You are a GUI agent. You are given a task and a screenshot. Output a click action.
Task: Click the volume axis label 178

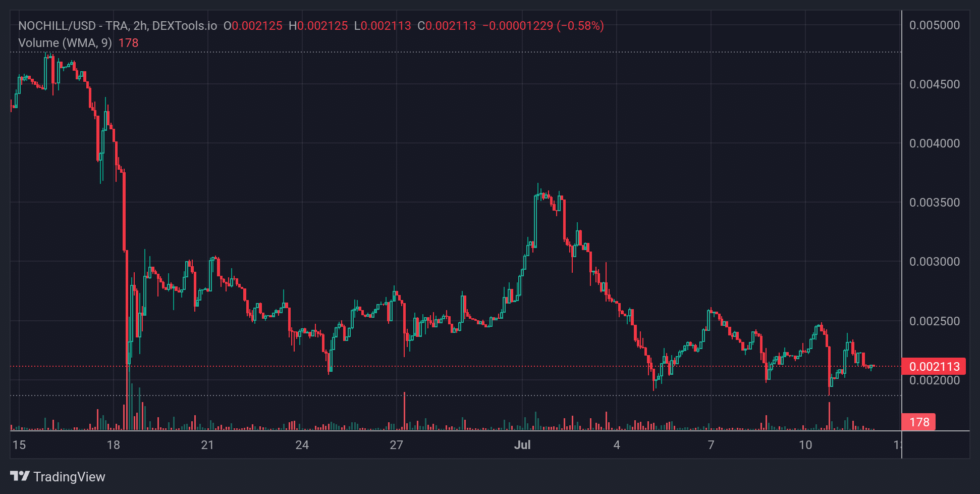pos(919,422)
